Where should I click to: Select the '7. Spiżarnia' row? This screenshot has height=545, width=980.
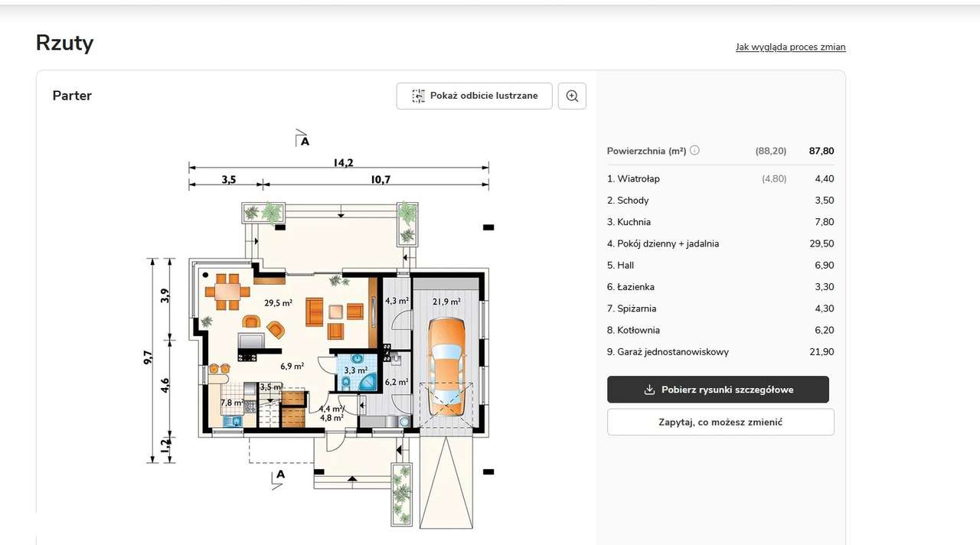pyautogui.click(x=720, y=309)
